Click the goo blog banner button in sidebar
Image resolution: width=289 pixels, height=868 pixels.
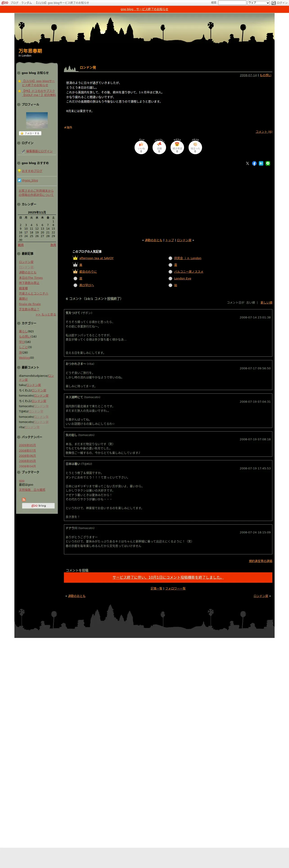[38, 505]
